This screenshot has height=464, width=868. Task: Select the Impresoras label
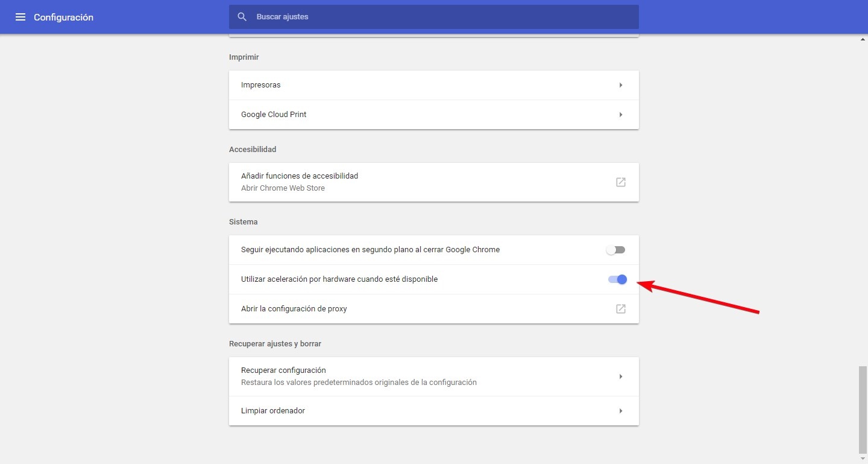260,85
